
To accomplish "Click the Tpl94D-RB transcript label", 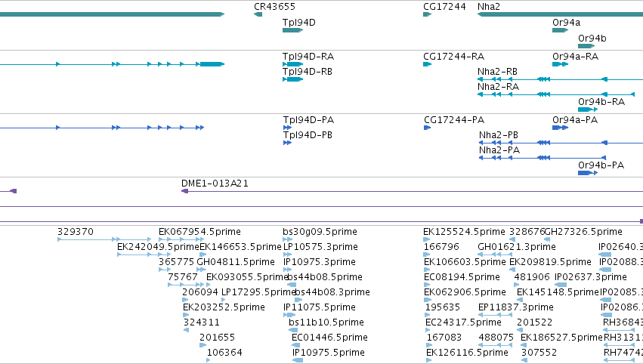I will point(308,72).
